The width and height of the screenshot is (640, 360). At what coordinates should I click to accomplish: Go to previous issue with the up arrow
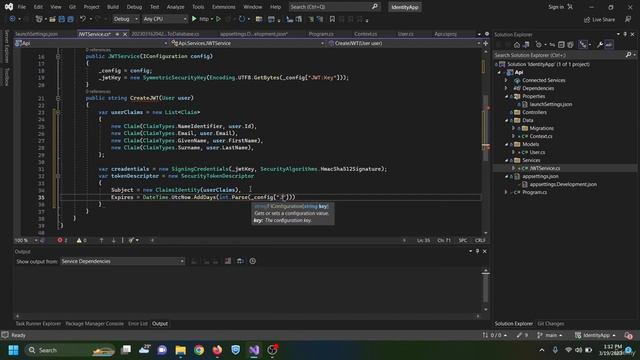click(x=101, y=240)
